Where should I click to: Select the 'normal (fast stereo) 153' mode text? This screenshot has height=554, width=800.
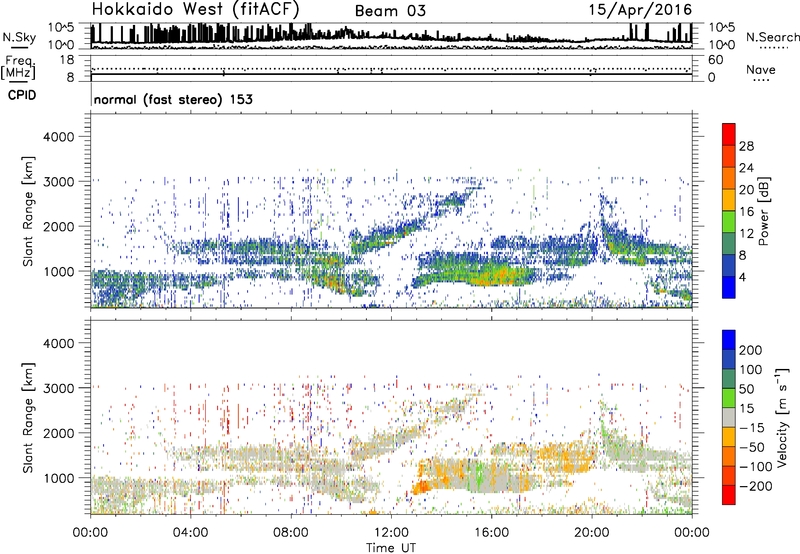(x=173, y=100)
